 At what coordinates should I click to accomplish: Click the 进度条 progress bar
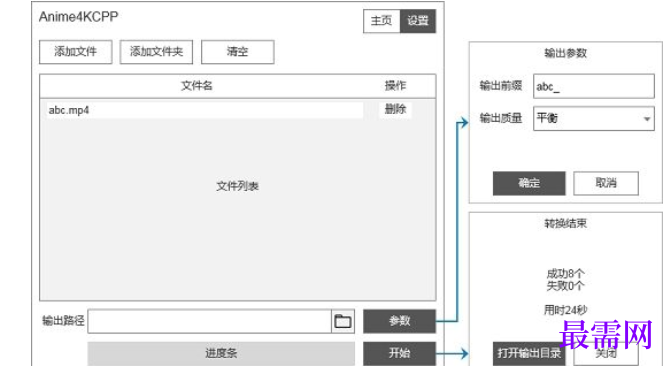point(221,354)
